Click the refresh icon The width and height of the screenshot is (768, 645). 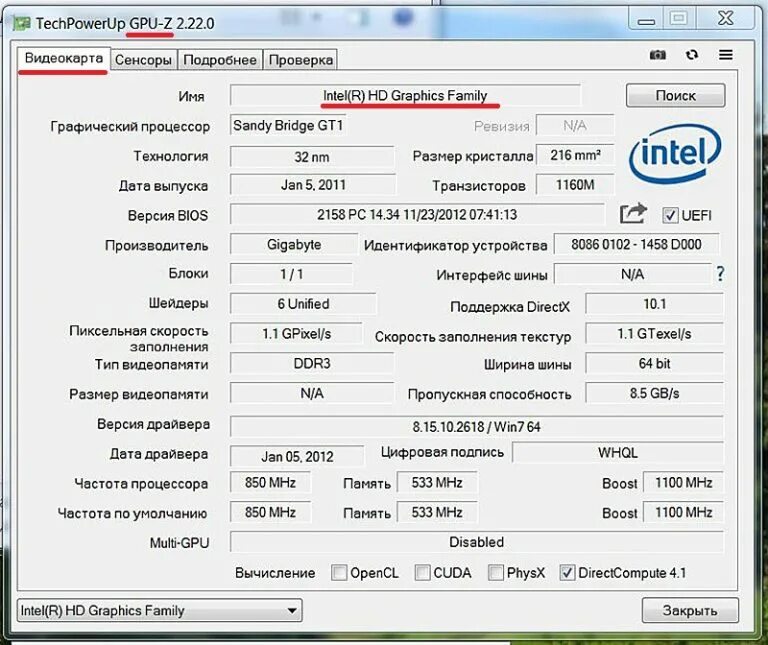pyautogui.click(x=692, y=55)
